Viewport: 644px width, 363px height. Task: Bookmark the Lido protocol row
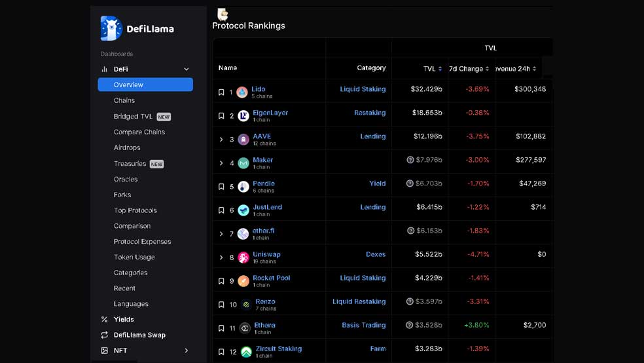[x=221, y=92]
